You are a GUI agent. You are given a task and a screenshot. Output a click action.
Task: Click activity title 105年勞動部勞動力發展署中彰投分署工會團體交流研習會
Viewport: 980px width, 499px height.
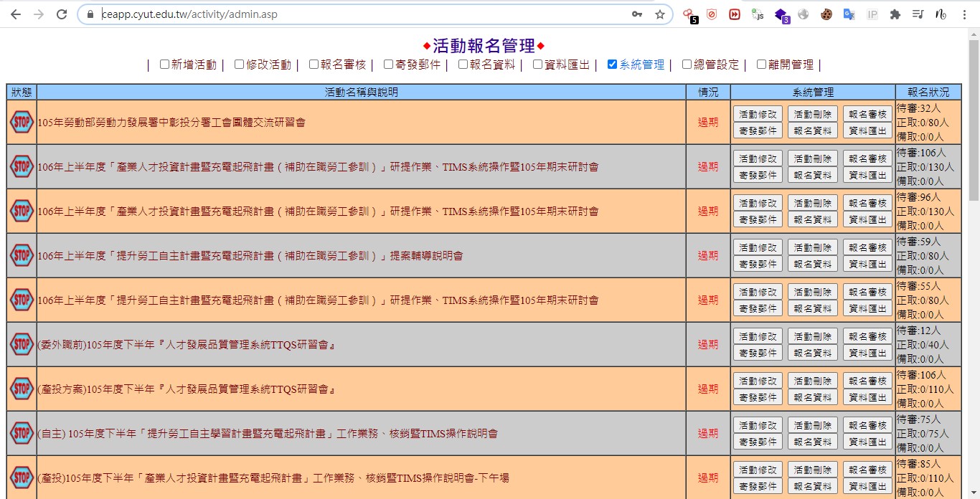tap(171, 123)
